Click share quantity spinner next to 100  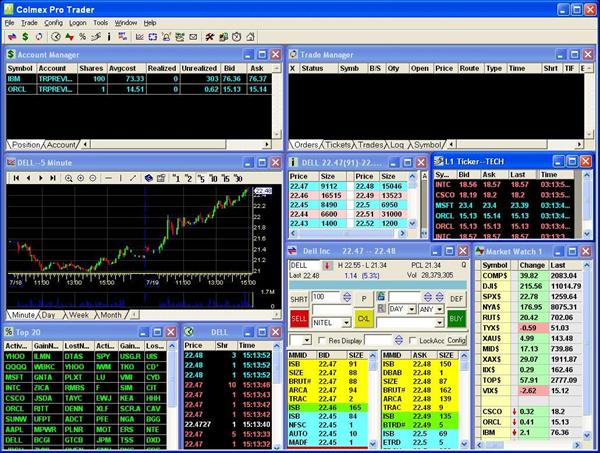(x=347, y=297)
